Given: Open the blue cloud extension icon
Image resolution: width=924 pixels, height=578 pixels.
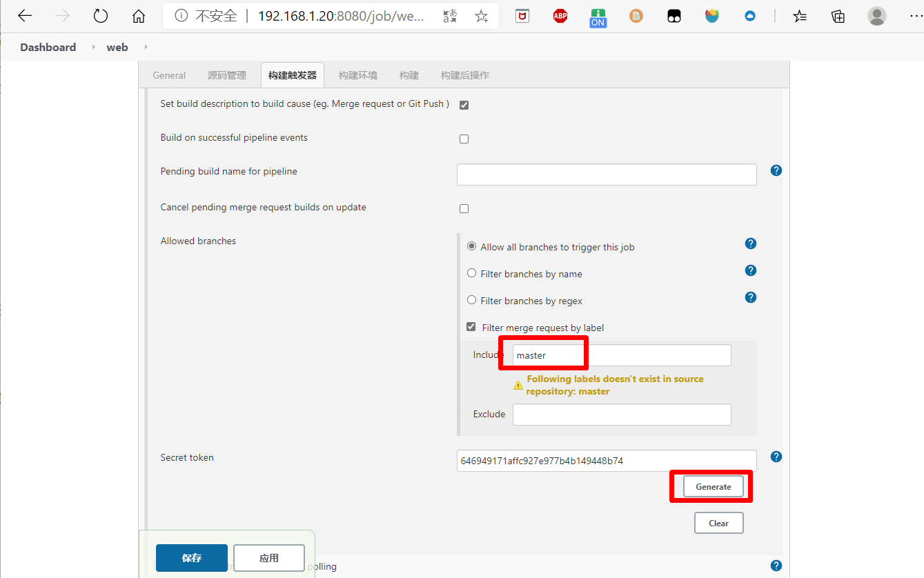Looking at the screenshot, I should 750,16.
